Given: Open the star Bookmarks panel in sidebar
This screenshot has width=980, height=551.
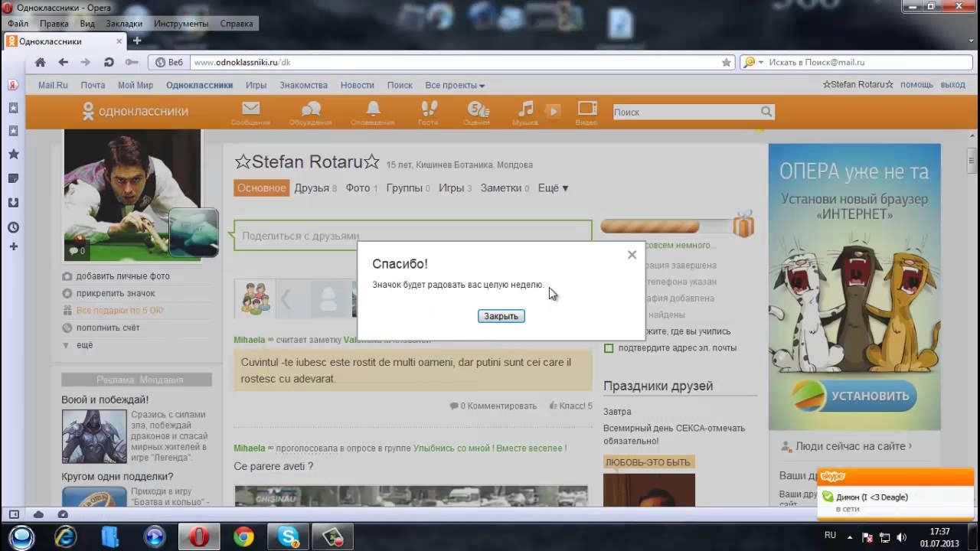Looking at the screenshot, I should pyautogui.click(x=13, y=154).
